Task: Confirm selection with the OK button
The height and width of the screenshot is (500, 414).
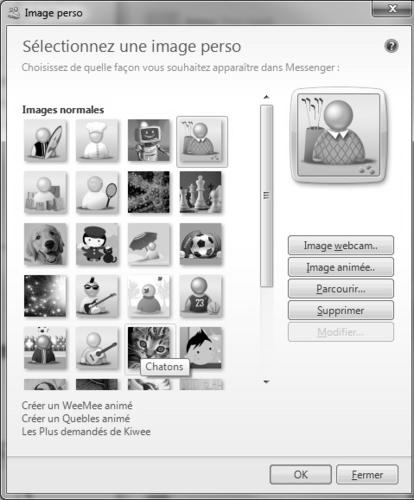Action: (x=301, y=474)
